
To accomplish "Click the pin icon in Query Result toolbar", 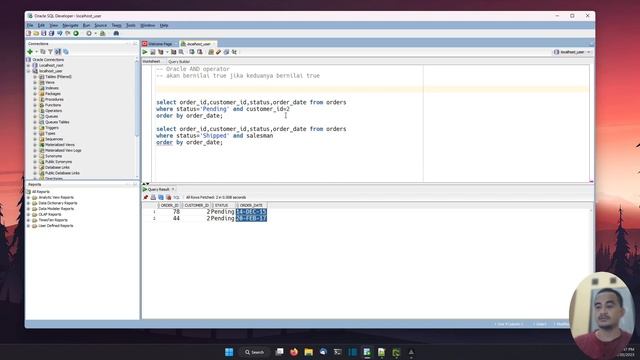I will click(x=146, y=198).
